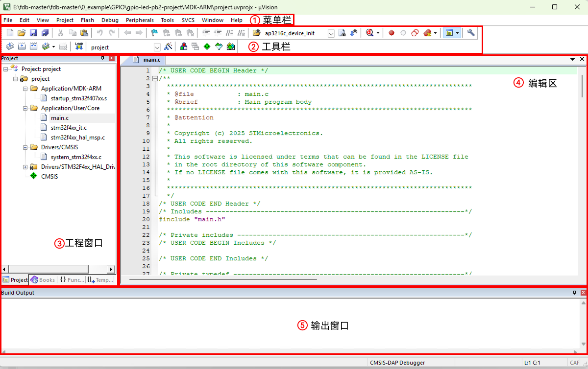Open stm32f4xx_it.c in the project tree
The height and width of the screenshot is (369, 588).
pos(69,128)
